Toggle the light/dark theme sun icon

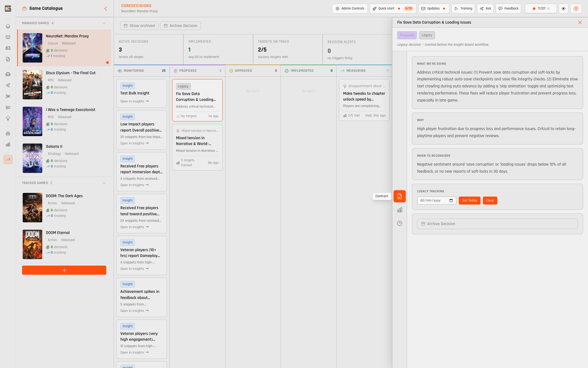pos(563,9)
